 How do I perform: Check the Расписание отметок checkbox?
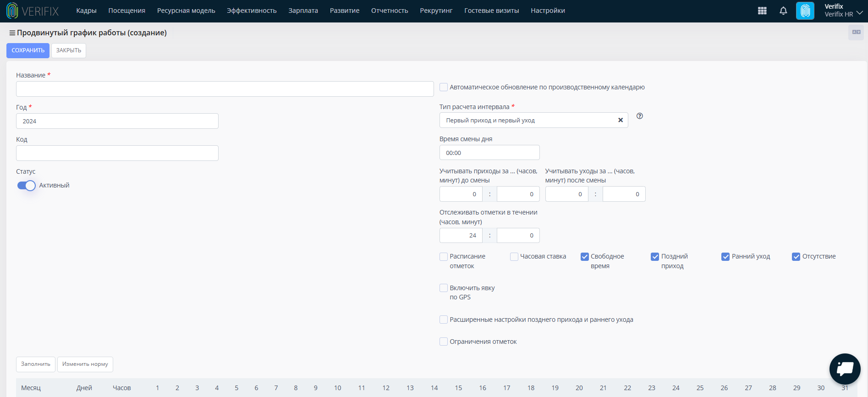coord(444,257)
